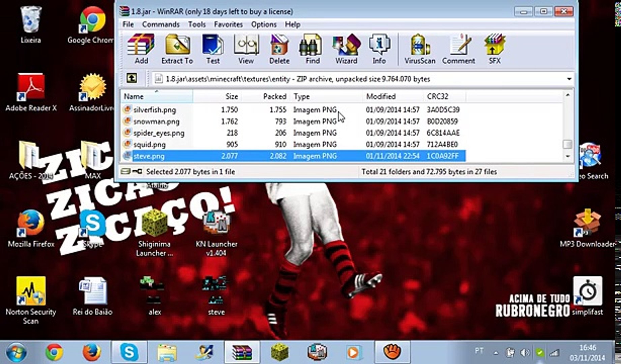Open the Windows Start button
The image size is (621, 364).
(16, 352)
